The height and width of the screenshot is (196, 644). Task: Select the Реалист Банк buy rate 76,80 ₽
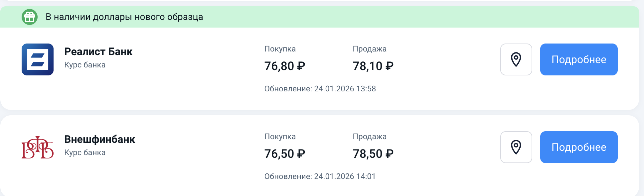[284, 66]
